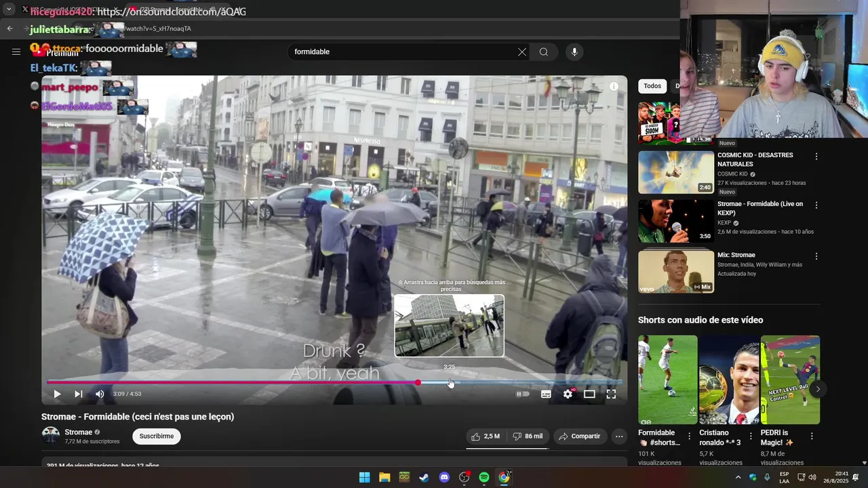
Task: Click the magnifying glass search button
Action: [544, 52]
